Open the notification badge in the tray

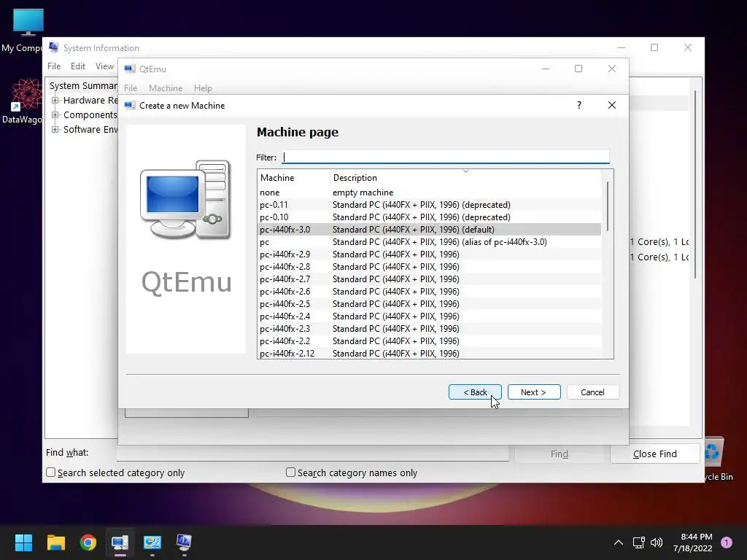727,542
